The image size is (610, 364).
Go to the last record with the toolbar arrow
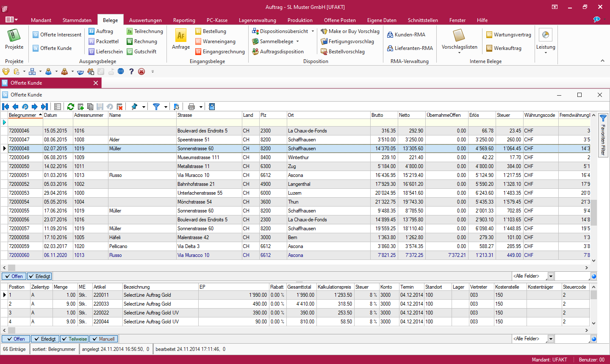point(44,107)
